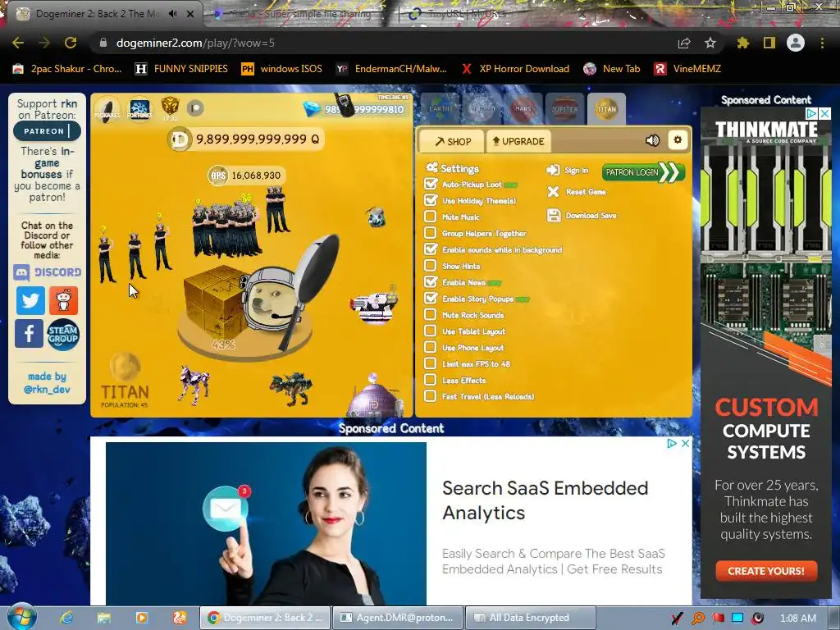This screenshot has width=840, height=630.
Task: Click the address bar URL
Action: [195, 43]
